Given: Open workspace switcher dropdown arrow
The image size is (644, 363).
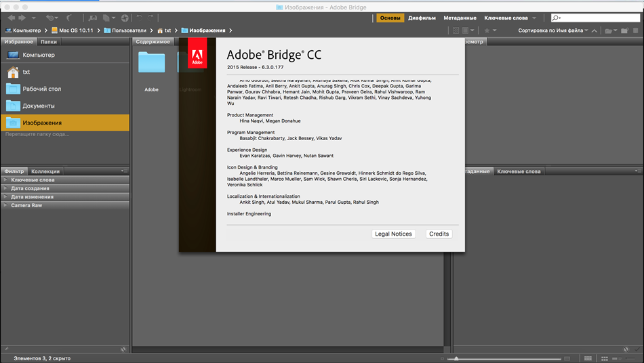Looking at the screenshot, I should point(534,18).
